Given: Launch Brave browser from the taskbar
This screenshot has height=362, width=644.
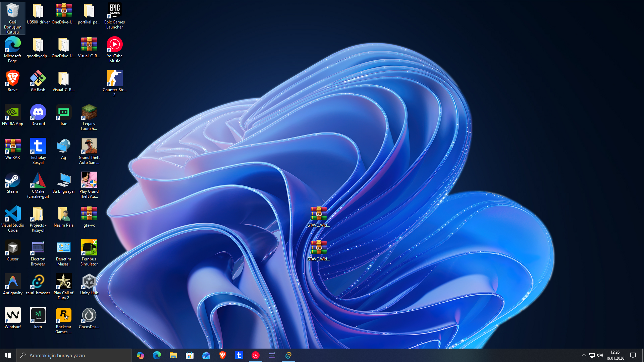Looking at the screenshot, I should (x=222, y=355).
